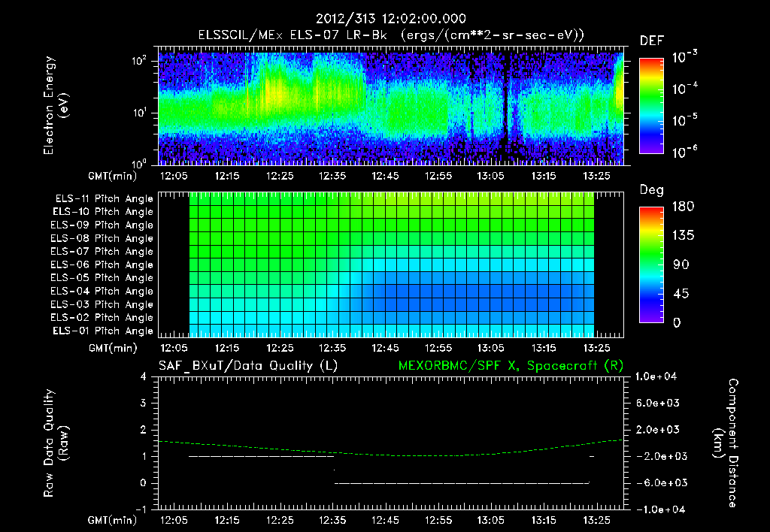Select the Deg legend label
Viewport: 770px width, 532px height.
pyautogui.click(x=652, y=190)
